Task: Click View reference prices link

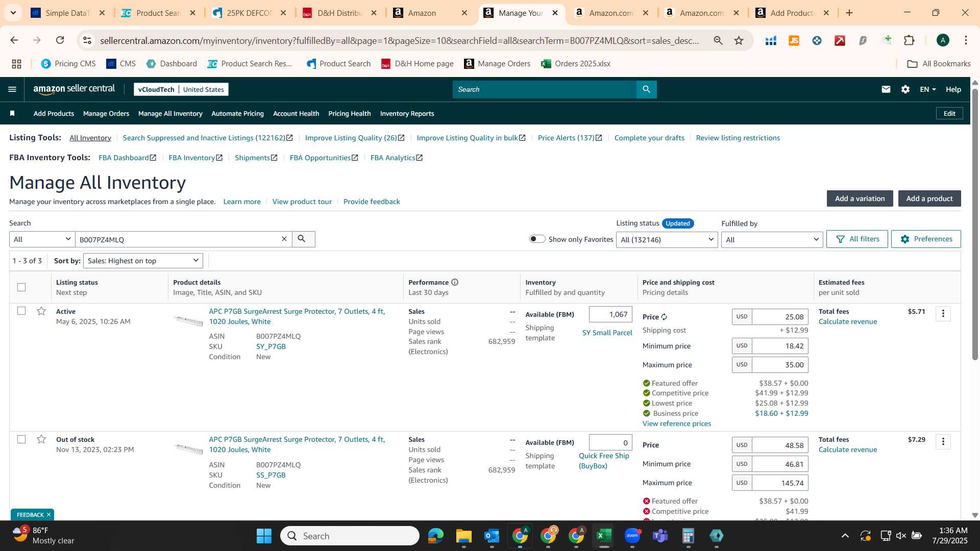Action: (x=676, y=423)
